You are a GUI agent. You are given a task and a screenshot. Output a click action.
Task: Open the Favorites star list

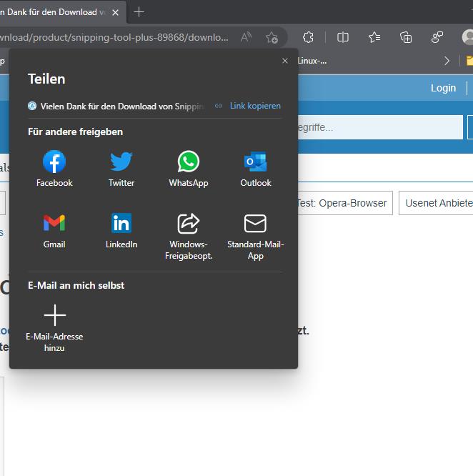(x=374, y=37)
